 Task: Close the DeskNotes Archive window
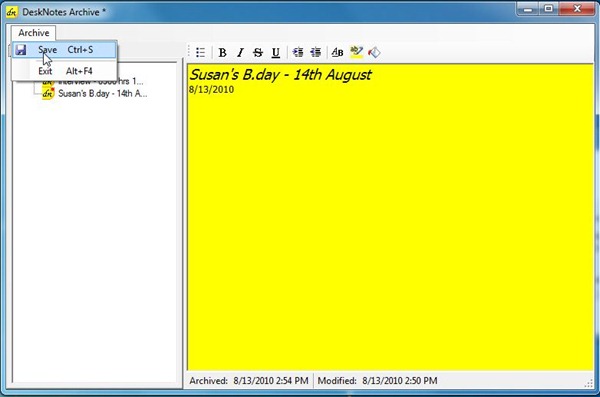(577, 9)
